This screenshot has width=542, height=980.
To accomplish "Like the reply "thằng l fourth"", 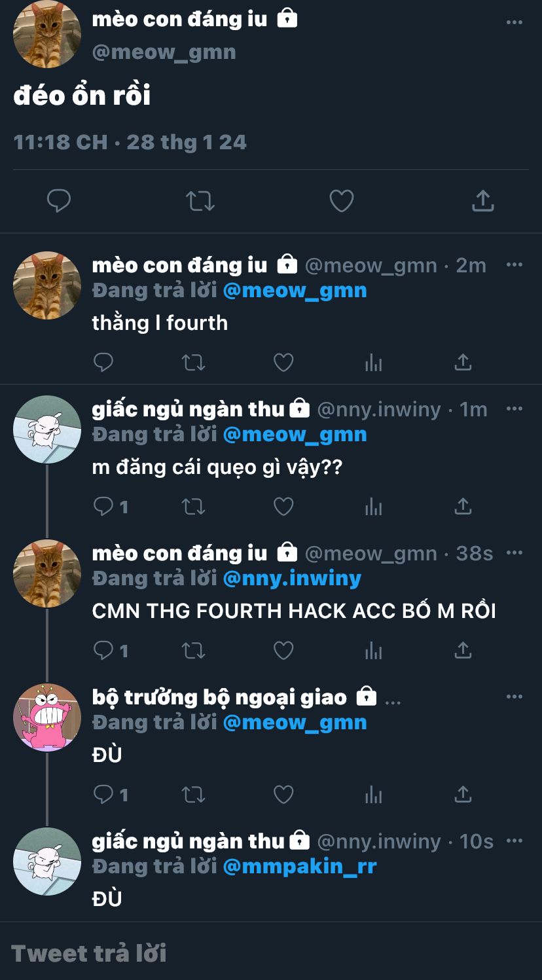I will (x=283, y=362).
